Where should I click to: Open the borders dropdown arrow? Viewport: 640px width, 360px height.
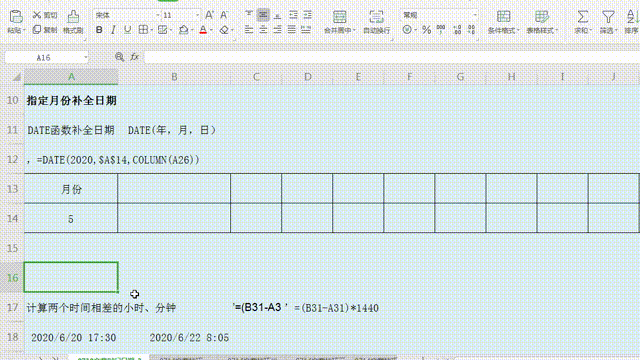click(x=151, y=30)
